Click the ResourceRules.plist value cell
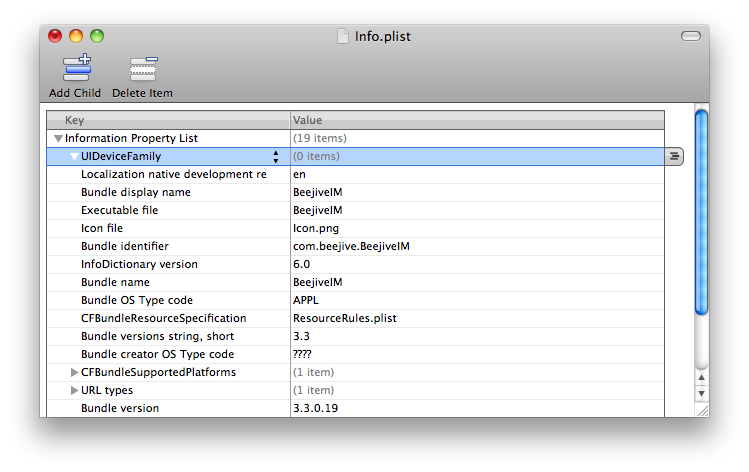Image resolution: width=749 pixels, height=472 pixels. click(344, 318)
